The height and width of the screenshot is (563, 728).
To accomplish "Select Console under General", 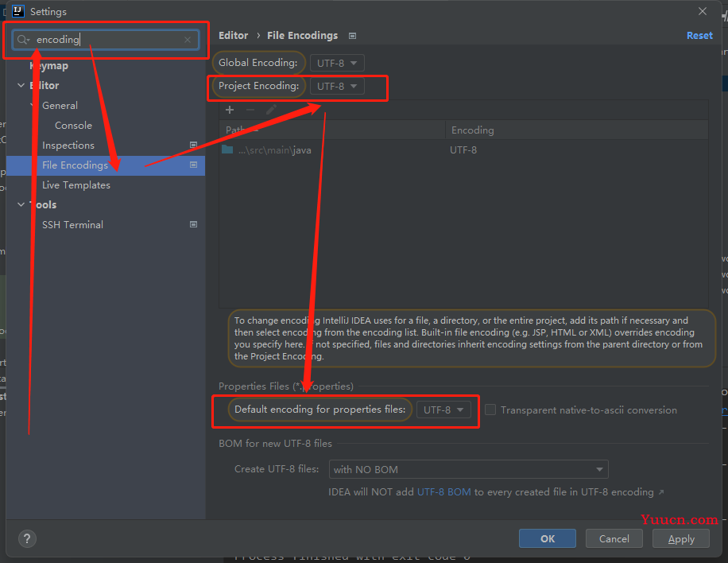I will pyautogui.click(x=73, y=126).
